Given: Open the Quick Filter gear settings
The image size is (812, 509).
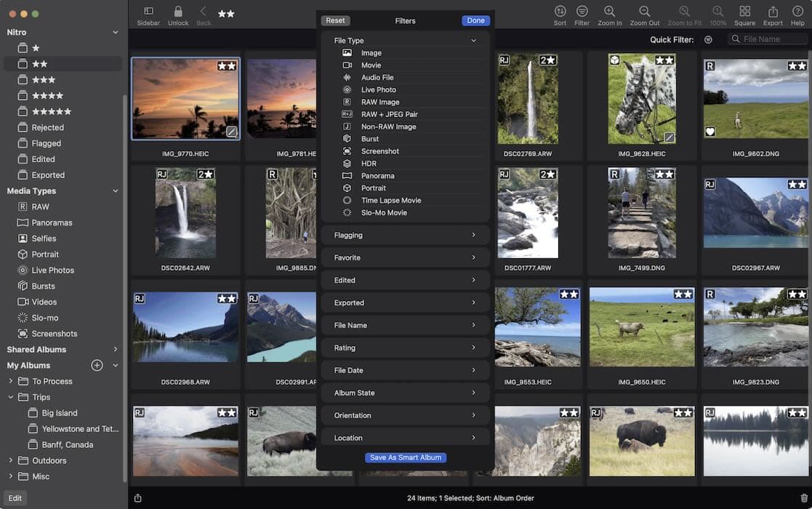Looking at the screenshot, I should tap(708, 39).
